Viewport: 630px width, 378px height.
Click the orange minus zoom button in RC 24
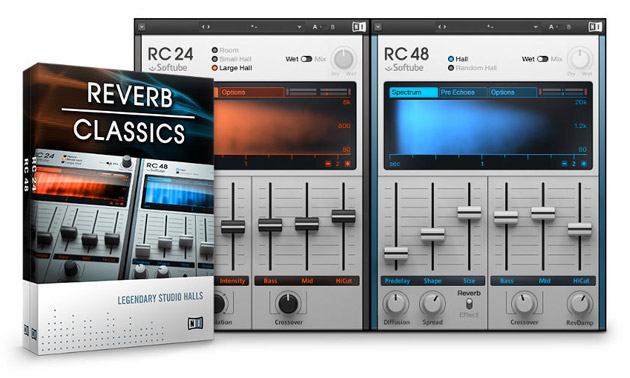(x=328, y=164)
